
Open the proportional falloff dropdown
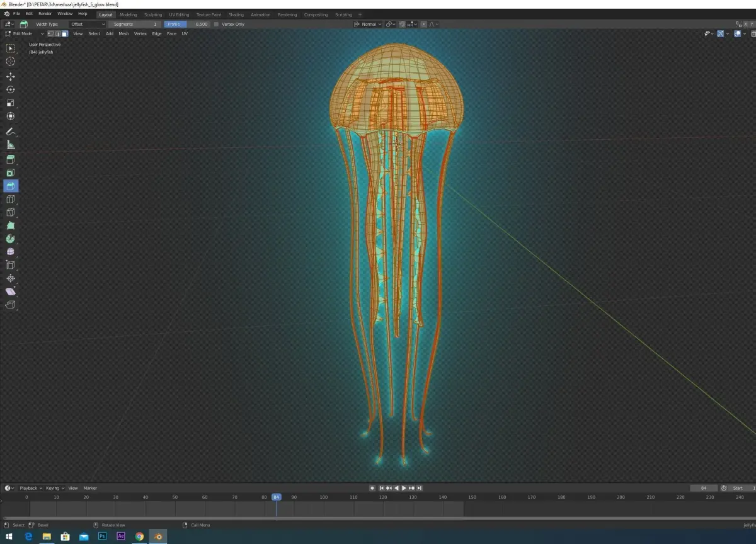pyautogui.click(x=433, y=24)
